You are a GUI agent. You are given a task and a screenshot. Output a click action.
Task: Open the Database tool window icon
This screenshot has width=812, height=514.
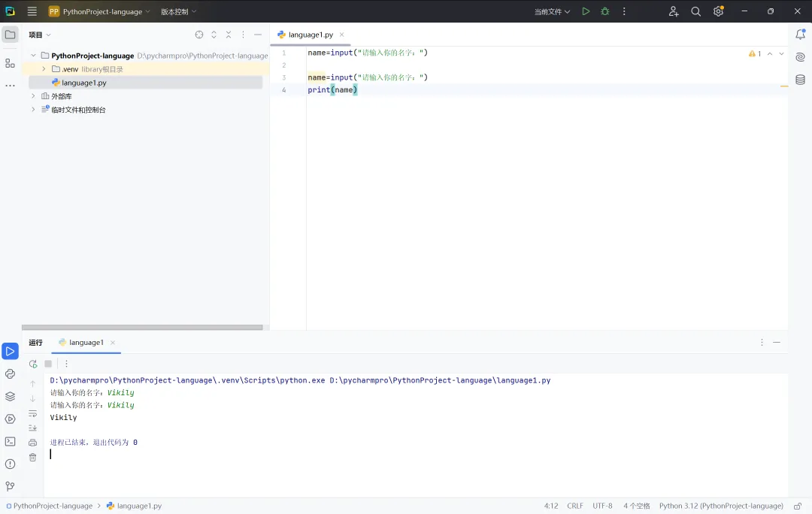800,80
